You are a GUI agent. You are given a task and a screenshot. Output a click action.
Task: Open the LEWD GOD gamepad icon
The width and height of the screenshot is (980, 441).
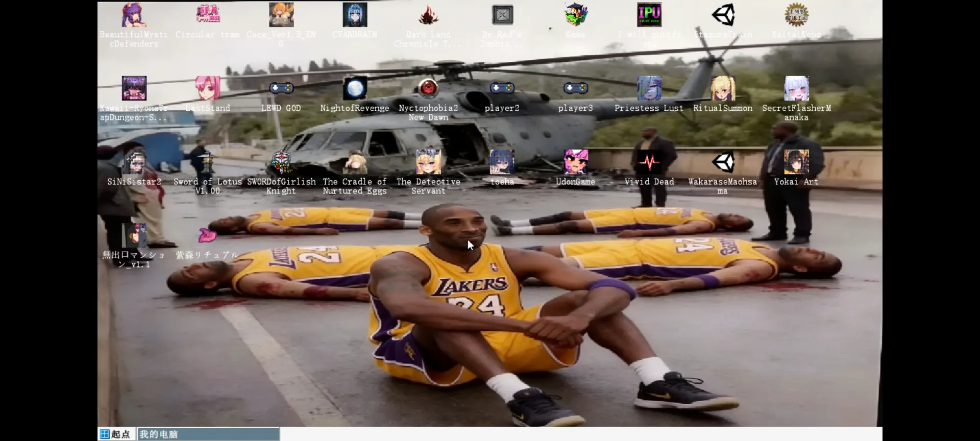(x=281, y=89)
